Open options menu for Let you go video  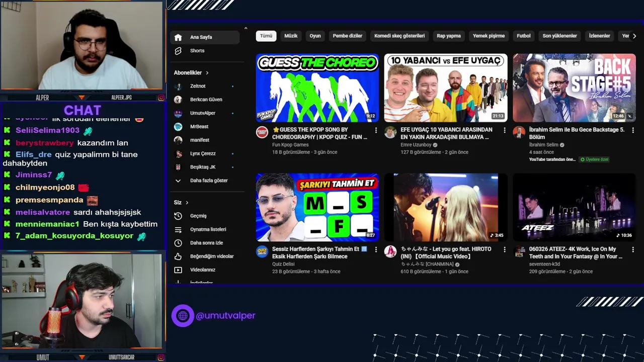(505, 249)
